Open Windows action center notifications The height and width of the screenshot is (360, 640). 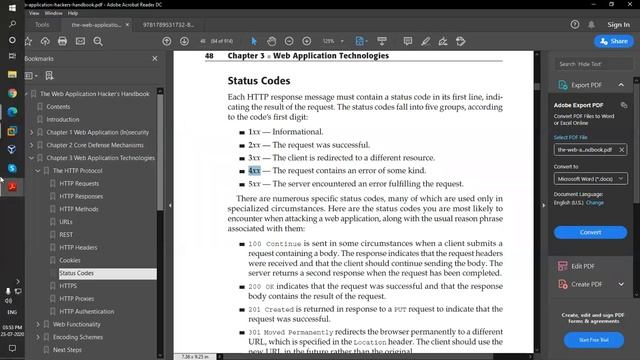pos(12,348)
